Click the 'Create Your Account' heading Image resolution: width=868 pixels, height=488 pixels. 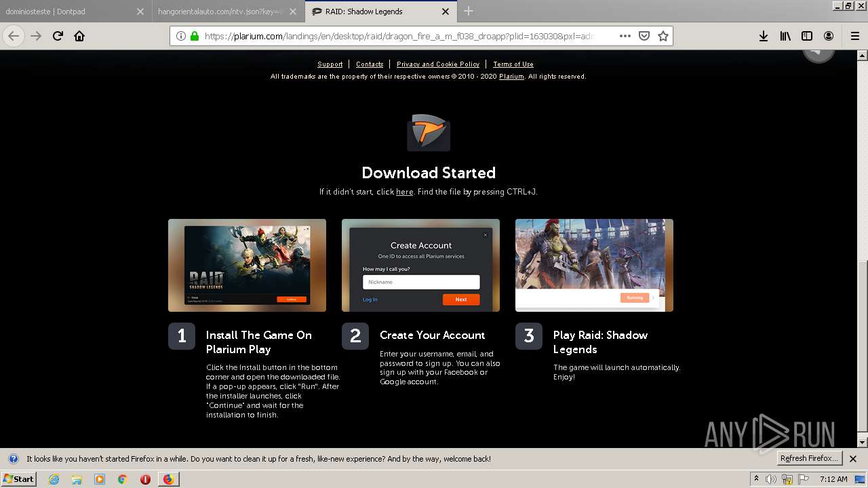432,335
